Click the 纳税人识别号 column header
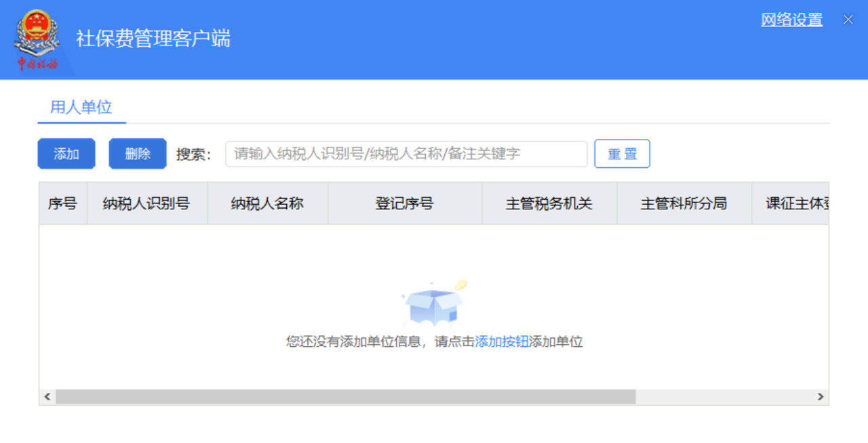 [x=146, y=203]
